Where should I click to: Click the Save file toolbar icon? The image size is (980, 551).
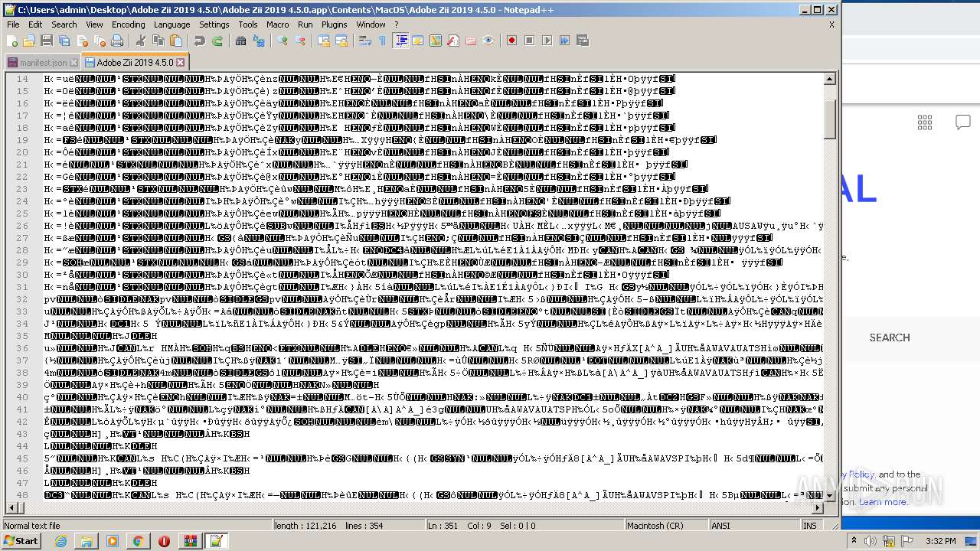46,41
